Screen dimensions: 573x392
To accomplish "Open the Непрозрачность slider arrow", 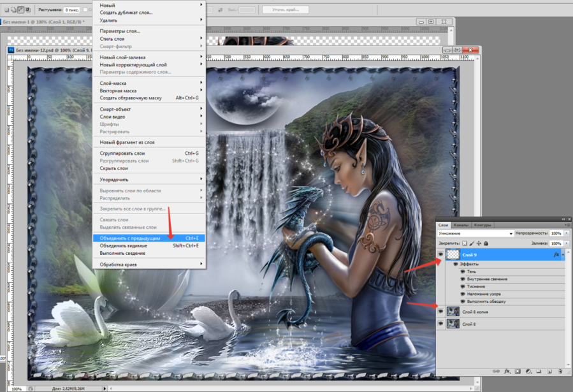I will 567,233.
